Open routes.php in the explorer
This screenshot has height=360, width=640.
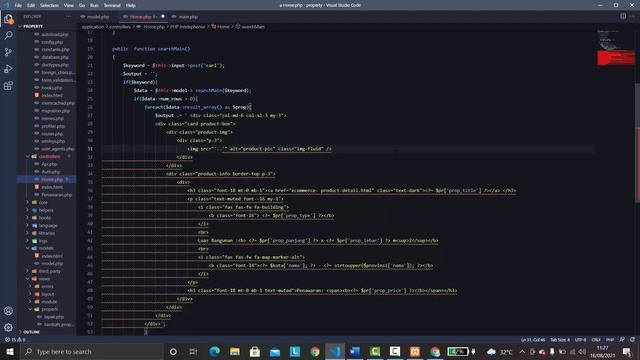click(52, 133)
